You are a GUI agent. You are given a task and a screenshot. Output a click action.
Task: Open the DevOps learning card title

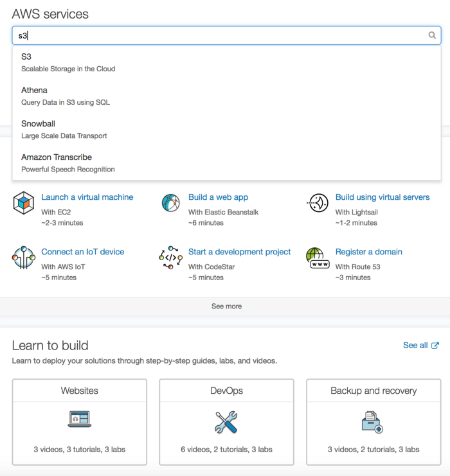pos(226,391)
